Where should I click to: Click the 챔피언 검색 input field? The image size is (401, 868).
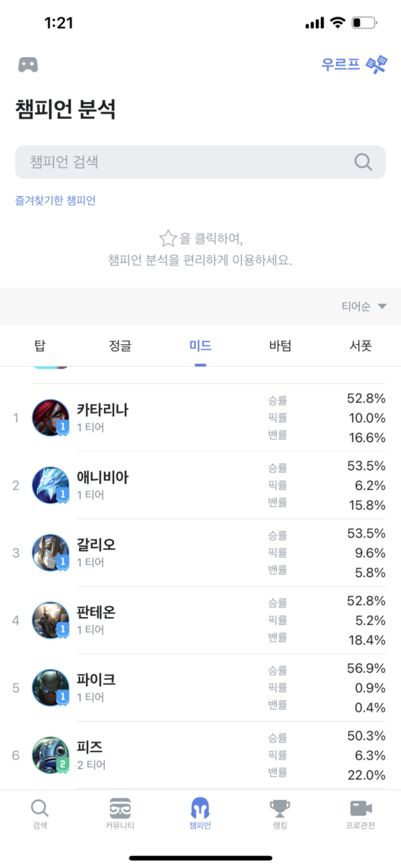pos(188,163)
